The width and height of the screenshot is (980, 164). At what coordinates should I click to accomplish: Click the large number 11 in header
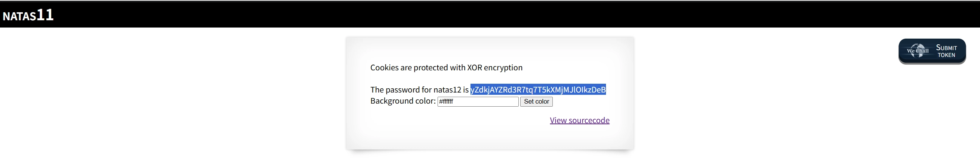45,15
